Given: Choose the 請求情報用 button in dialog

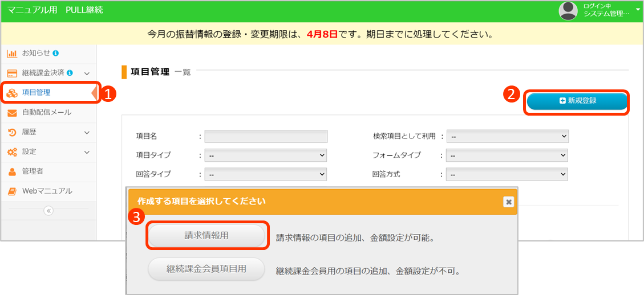Looking at the screenshot, I should pyautogui.click(x=206, y=236).
